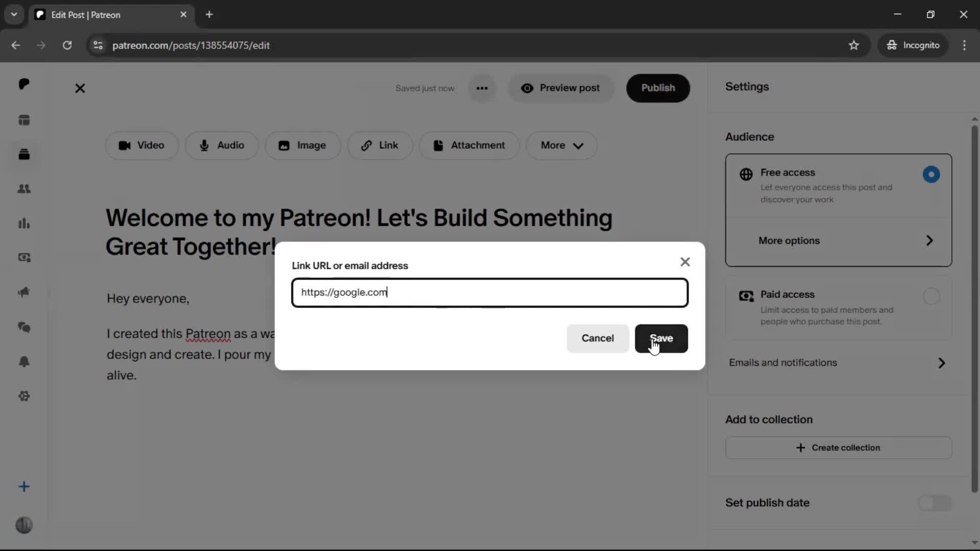Click the browser forward arrow
Viewport: 980px width, 551px height.
coord(41,45)
